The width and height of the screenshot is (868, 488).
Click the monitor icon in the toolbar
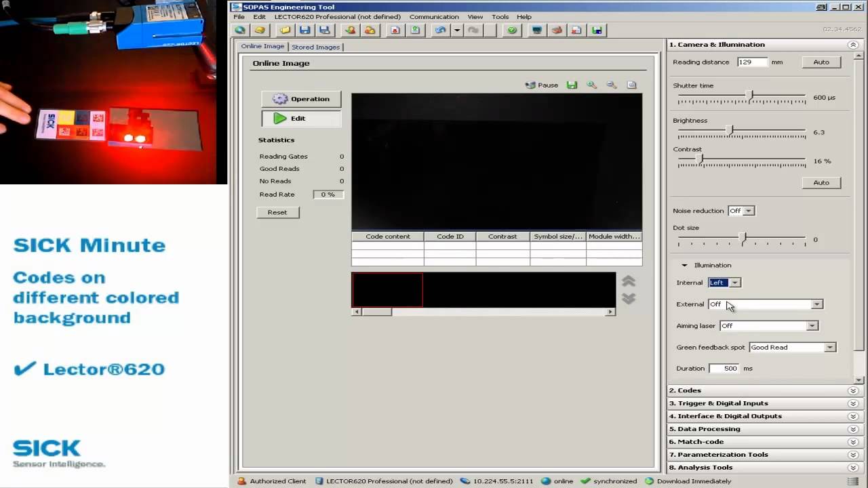click(537, 30)
